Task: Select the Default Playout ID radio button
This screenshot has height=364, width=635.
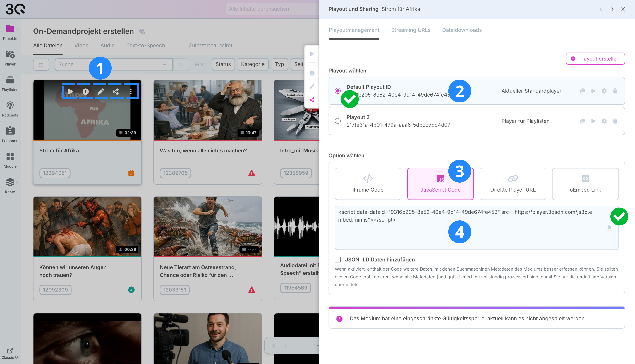Action: [x=338, y=91]
